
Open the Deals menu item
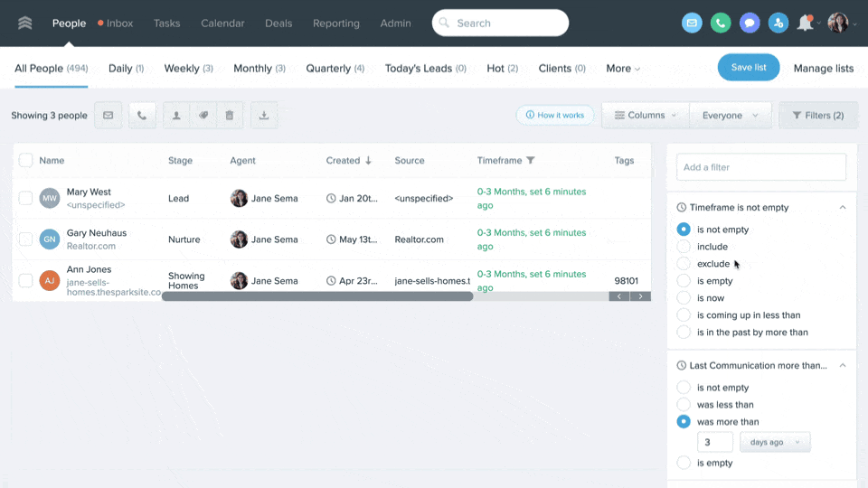click(278, 23)
